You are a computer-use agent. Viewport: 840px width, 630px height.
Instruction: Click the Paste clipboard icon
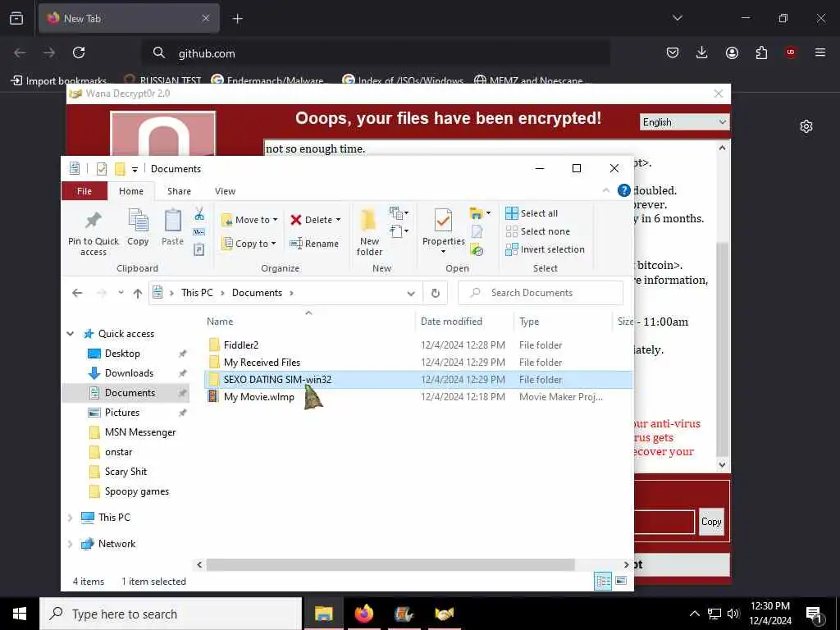(172, 228)
